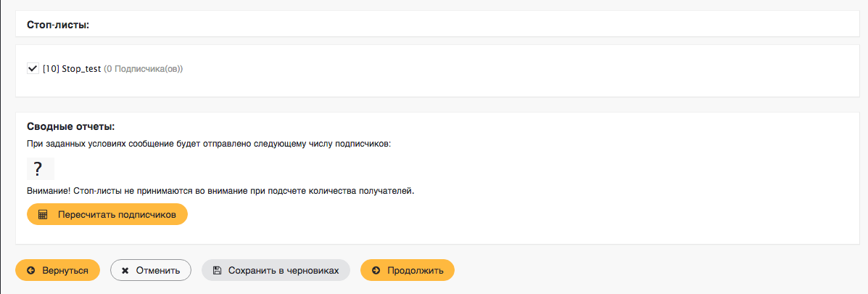Screen dimensions: 868x294
Task: Click the floppy disk save icon
Action: (x=217, y=270)
